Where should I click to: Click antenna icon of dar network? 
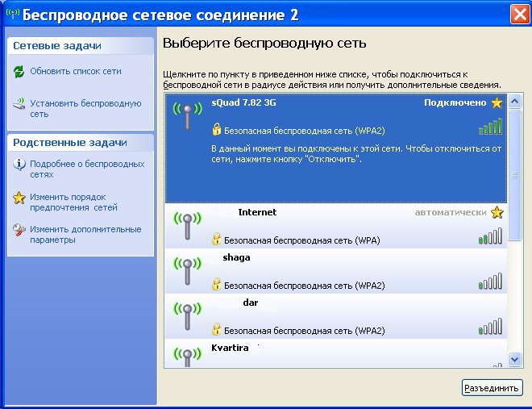pos(187,316)
